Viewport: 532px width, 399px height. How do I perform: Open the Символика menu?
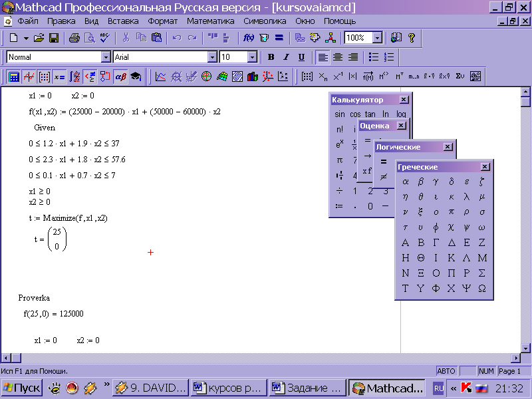click(x=265, y=21)
